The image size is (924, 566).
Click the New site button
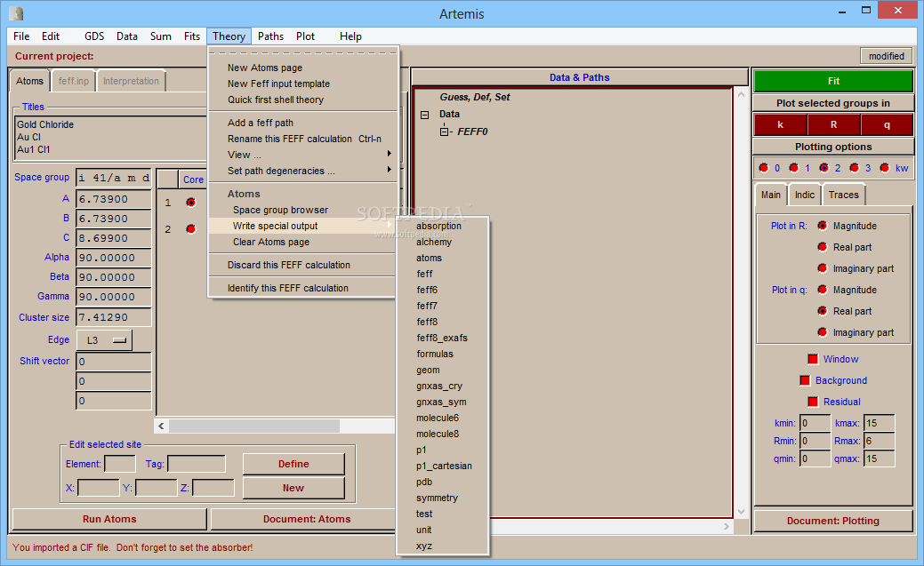tap(293, 488)
